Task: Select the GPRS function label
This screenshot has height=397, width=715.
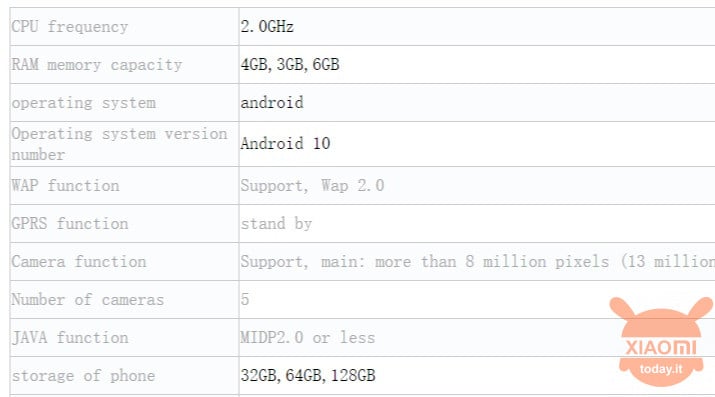Action: coord(70,224)
